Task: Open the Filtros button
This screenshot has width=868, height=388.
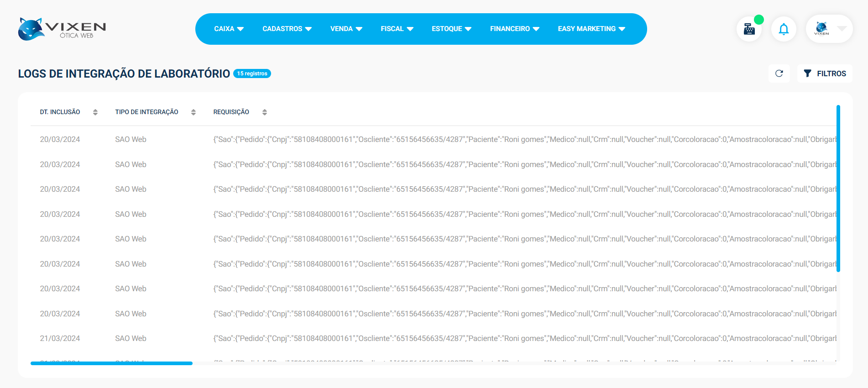Action: (x=825, y=73)
